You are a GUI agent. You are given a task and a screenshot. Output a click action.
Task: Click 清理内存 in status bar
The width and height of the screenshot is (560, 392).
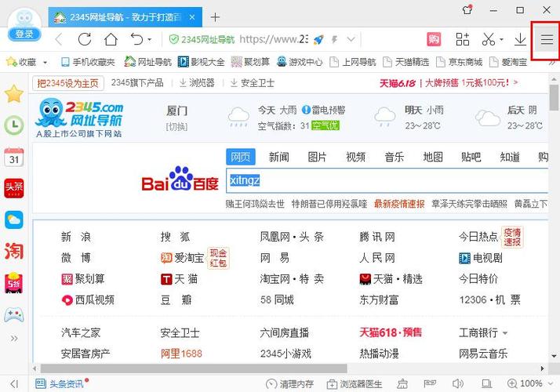click(x=290, y=384)
